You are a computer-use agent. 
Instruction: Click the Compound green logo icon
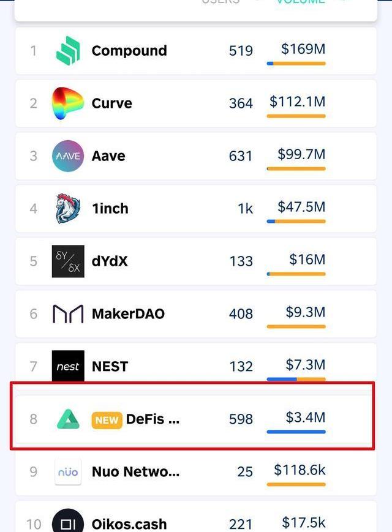(68, 51)
